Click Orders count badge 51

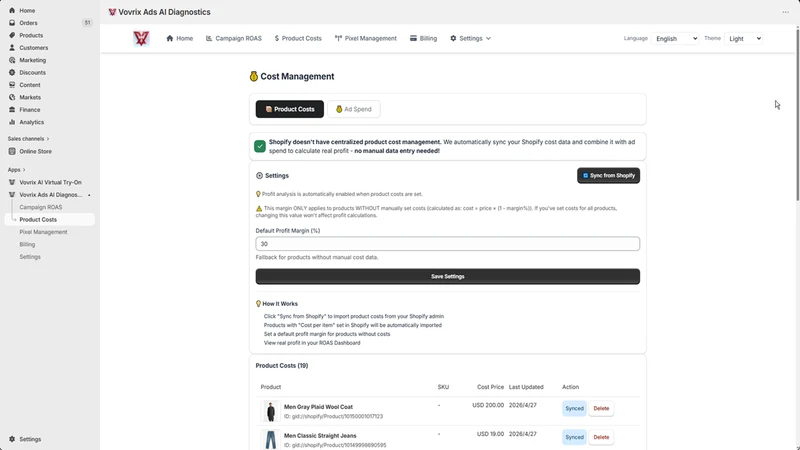pos(87,23)
